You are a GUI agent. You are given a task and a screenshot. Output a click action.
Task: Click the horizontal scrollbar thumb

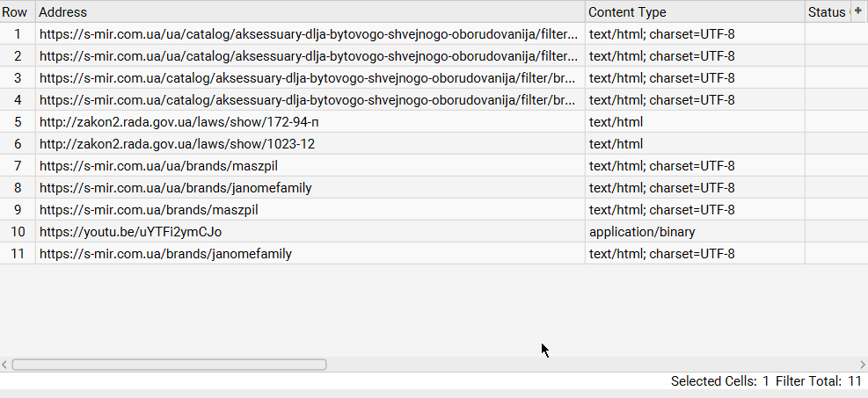click(169, 365)
